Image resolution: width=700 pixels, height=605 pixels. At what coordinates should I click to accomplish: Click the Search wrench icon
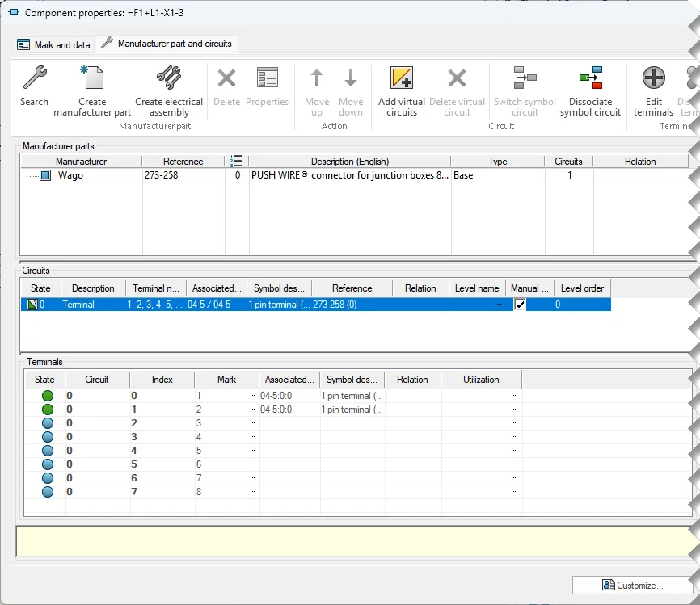35,78
